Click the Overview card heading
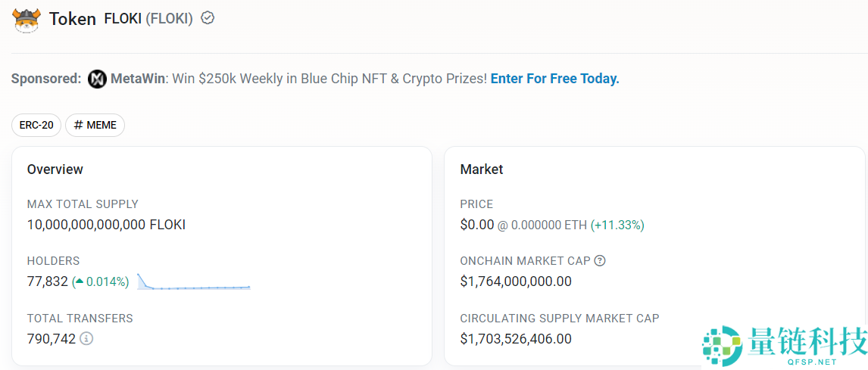 click(55, 169)
